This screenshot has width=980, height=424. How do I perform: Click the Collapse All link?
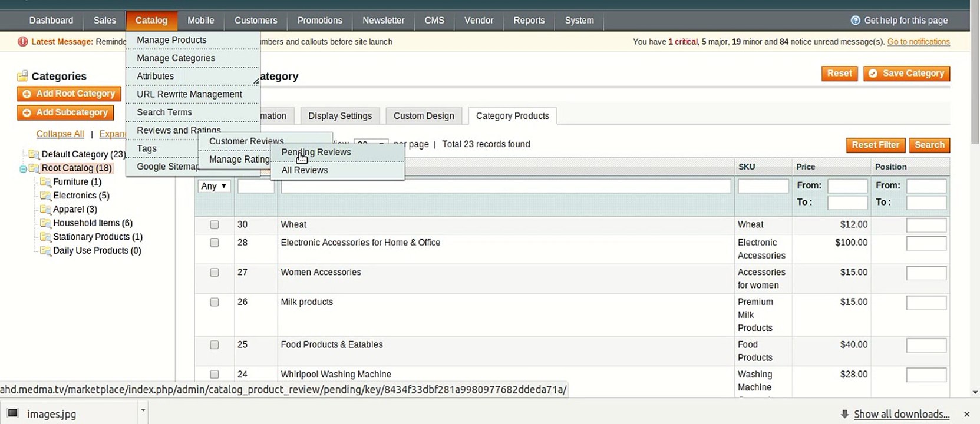point(60,134)
